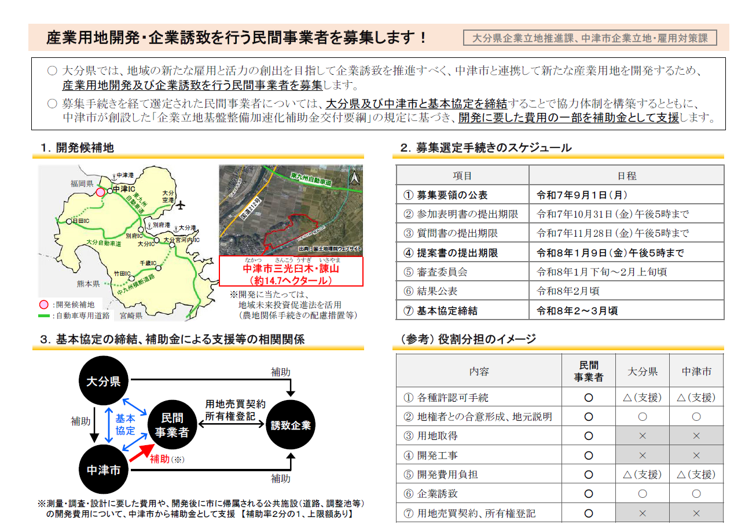Image resolution: width=756 pixels, height=532 pixels.
Task: Click role row ⑥ 企業誘致
Action: [560, 493]
